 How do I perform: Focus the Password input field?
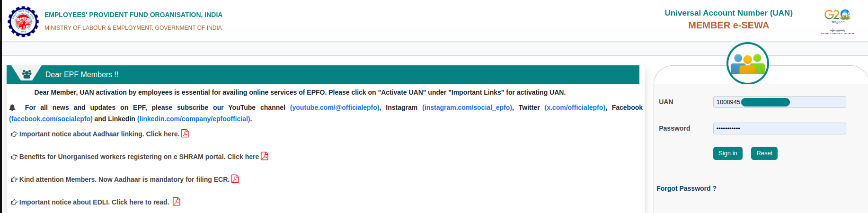(x=779, y=129)
